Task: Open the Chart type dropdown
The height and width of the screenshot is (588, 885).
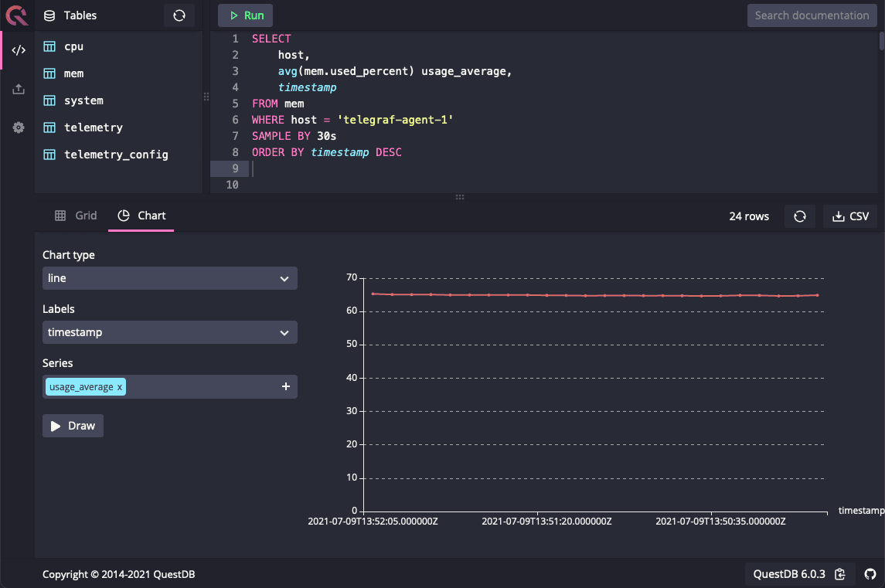Action: pos(169,278)
